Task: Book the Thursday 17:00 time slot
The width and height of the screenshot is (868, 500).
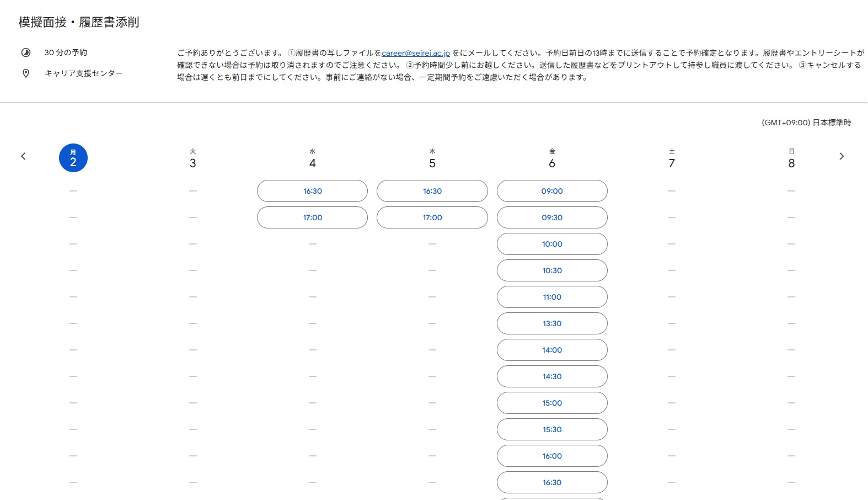Action: 432,217
